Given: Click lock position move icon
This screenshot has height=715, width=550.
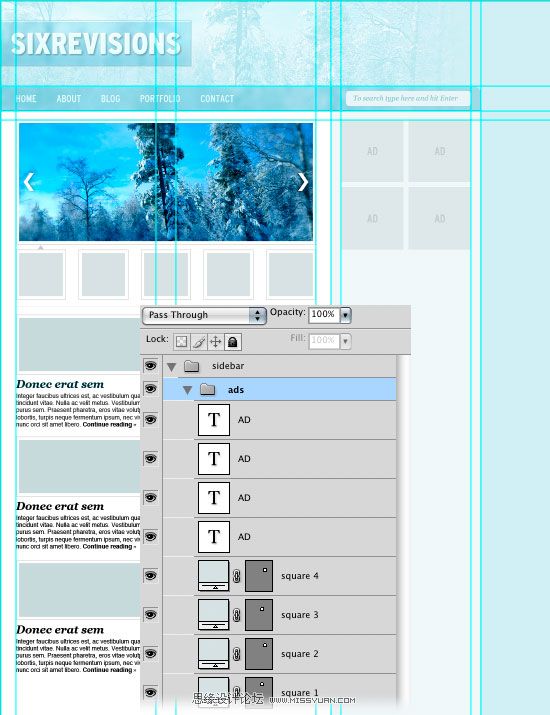Looking at the screenshot, I should [215, 342].
